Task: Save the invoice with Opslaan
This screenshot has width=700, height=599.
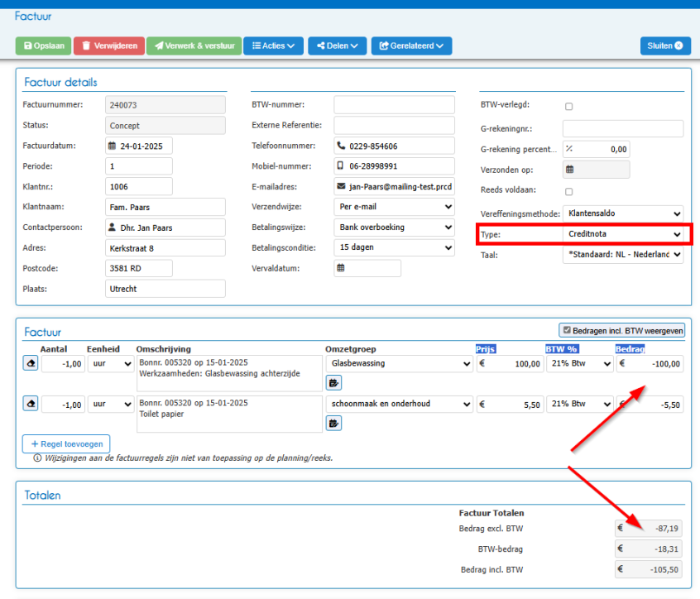Action: pos(43,46)
